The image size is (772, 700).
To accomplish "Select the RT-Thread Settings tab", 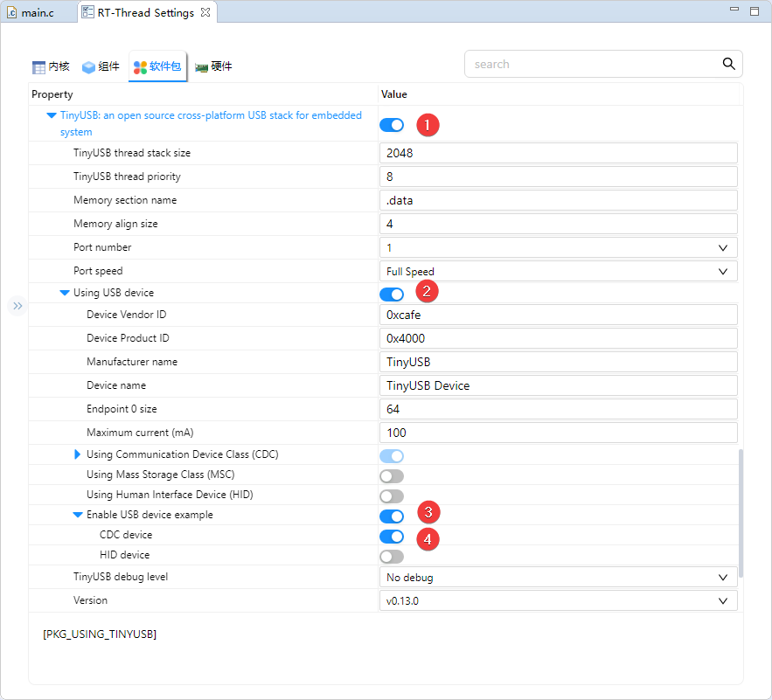I will point(145,13).
